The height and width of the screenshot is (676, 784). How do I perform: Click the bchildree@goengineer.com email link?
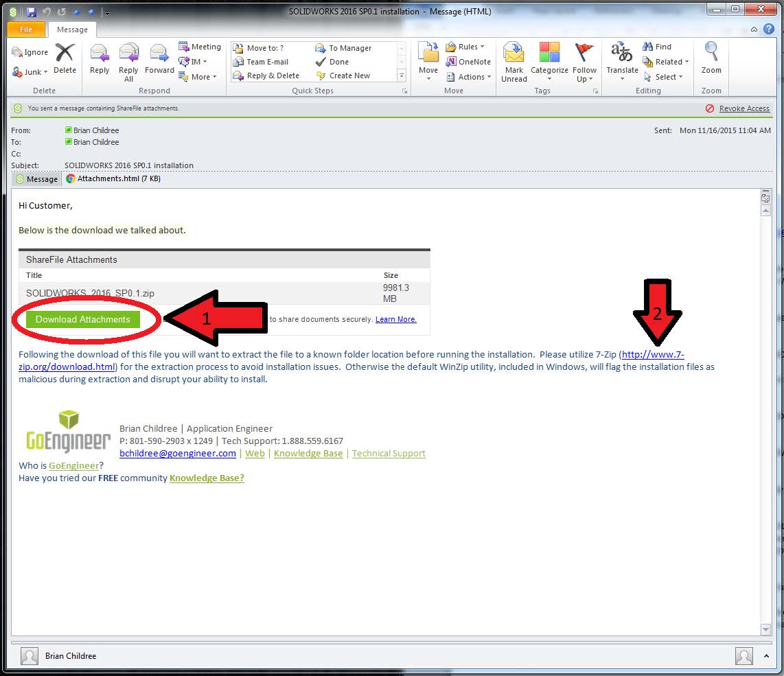pos(178,454)
